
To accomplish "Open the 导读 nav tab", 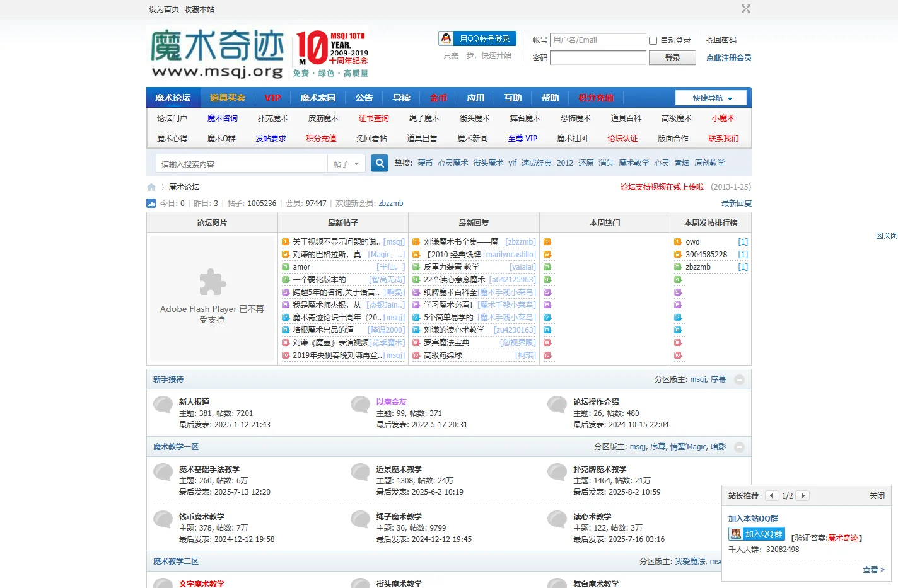I will [x=401, y=98].
